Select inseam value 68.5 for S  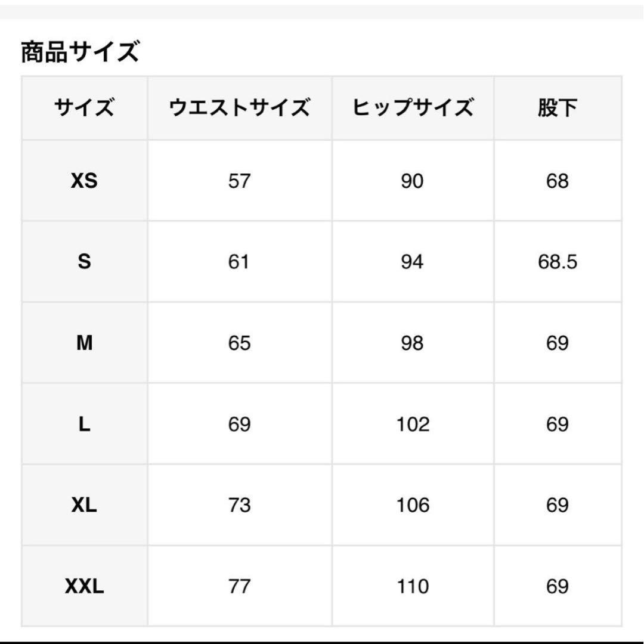557,262
